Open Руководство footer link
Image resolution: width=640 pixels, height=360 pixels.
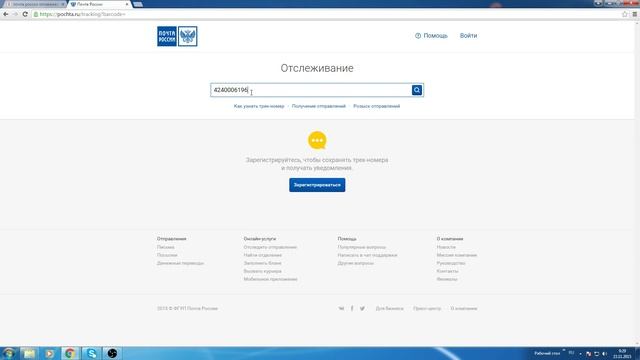click(451, 263)
